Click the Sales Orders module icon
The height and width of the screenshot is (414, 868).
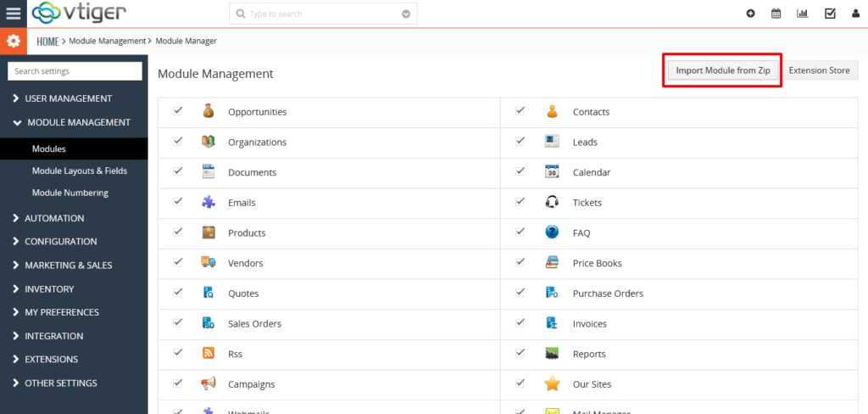pyautogui.click(x=209, y=323)
